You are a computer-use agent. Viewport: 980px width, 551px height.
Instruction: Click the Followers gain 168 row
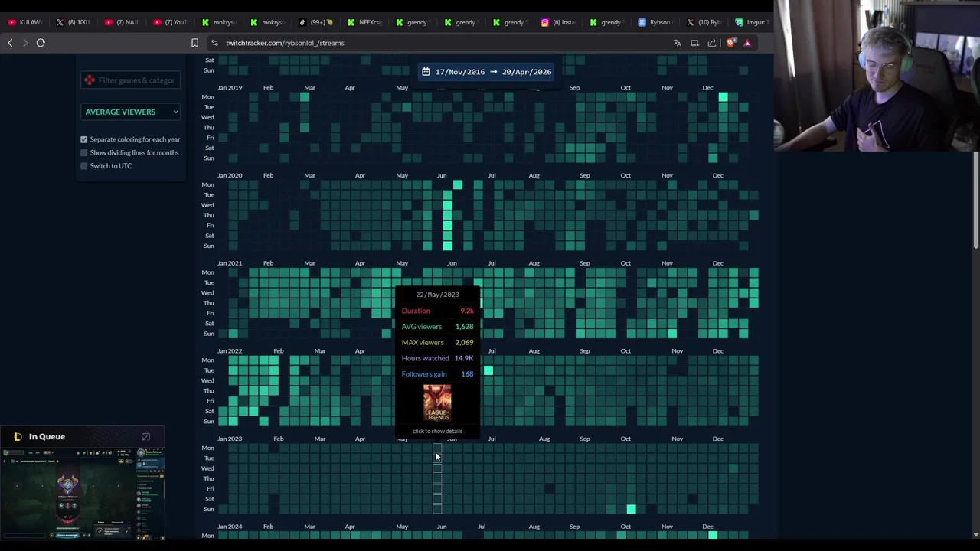click(x=437, y=374)
